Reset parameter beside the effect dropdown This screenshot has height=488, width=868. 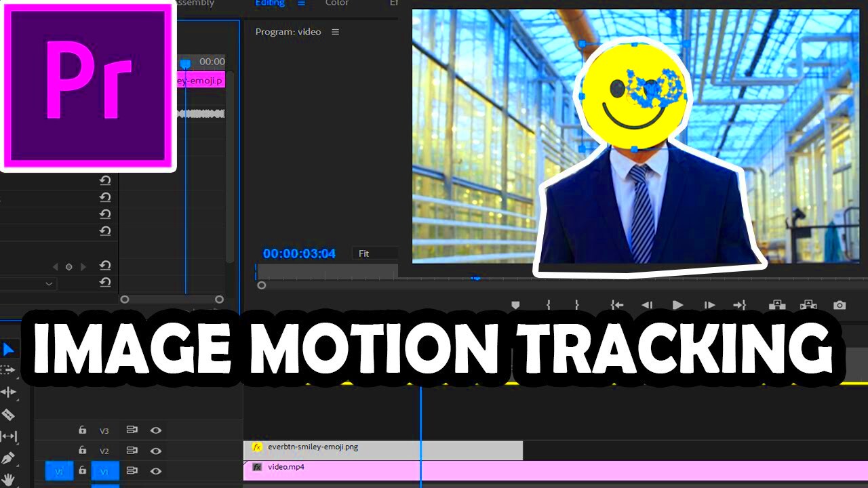click(105, 283)
